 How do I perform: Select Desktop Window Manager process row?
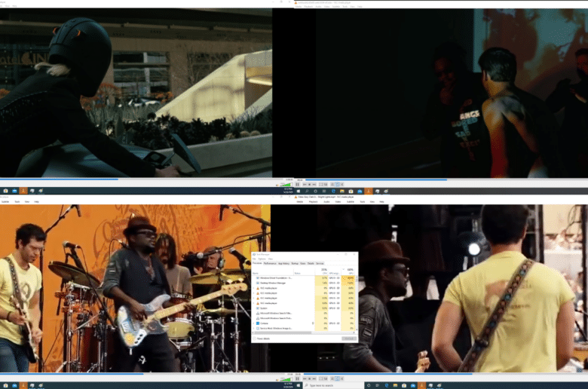303,283
